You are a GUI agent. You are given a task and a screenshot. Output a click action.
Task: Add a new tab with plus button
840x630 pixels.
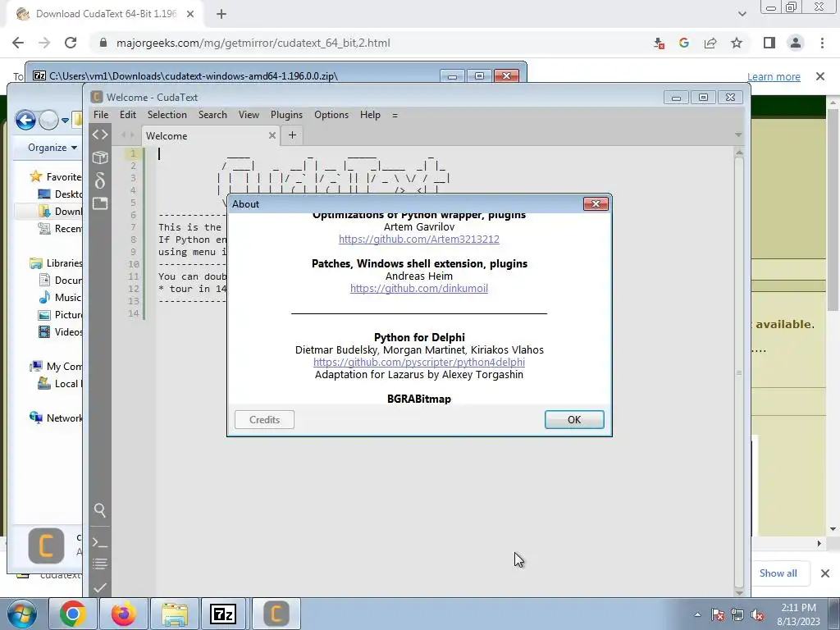coord(293,135)
